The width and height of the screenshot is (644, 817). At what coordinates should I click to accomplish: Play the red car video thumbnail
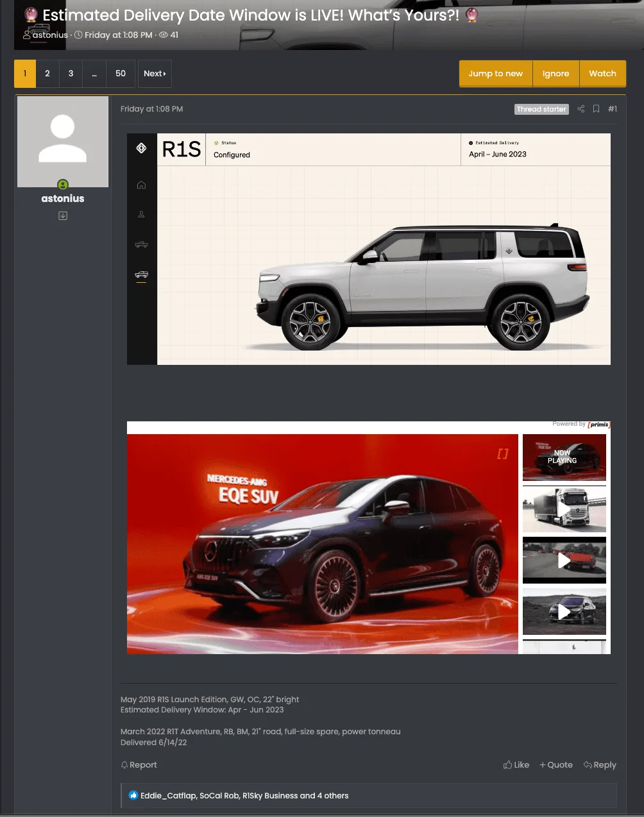564,560
